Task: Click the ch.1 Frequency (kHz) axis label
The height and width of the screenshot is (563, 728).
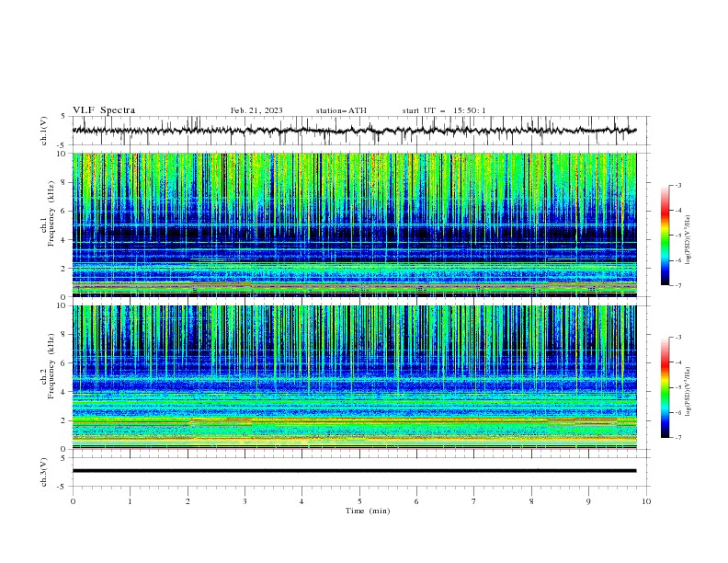Action: 47,213
